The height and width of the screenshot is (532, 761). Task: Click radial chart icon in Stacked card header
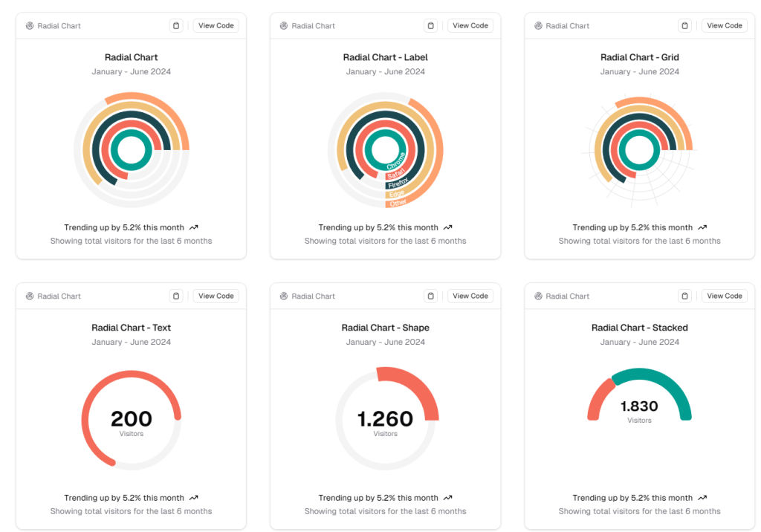pos(538,296)
